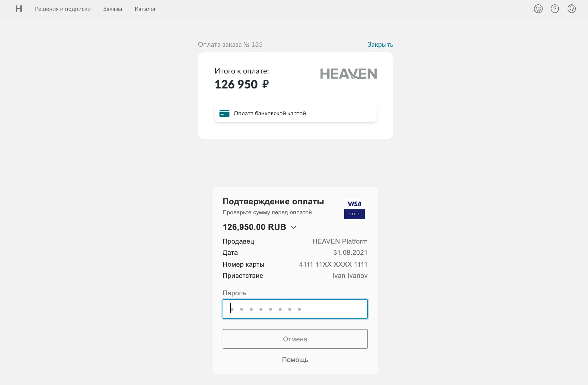
Task: Click the HEAVEN Platform seller name
Action: [340, 241]
